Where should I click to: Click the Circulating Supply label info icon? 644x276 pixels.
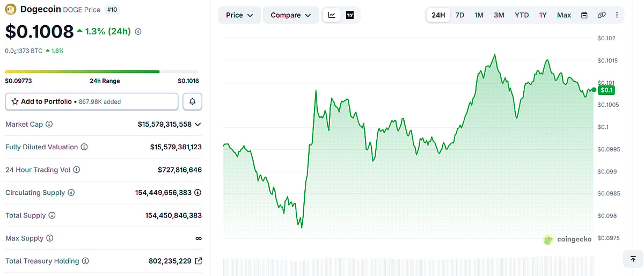(71, 193)
